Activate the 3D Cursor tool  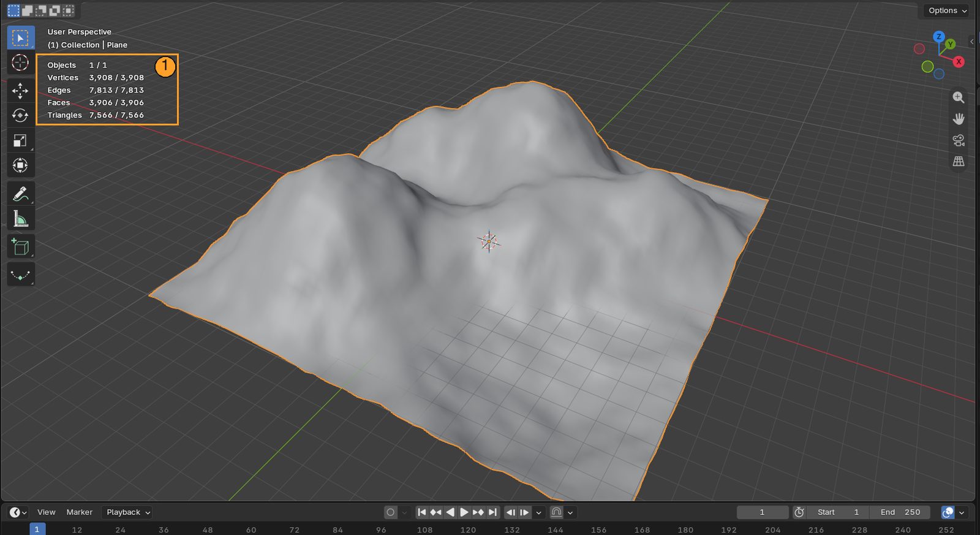[20, 63]
